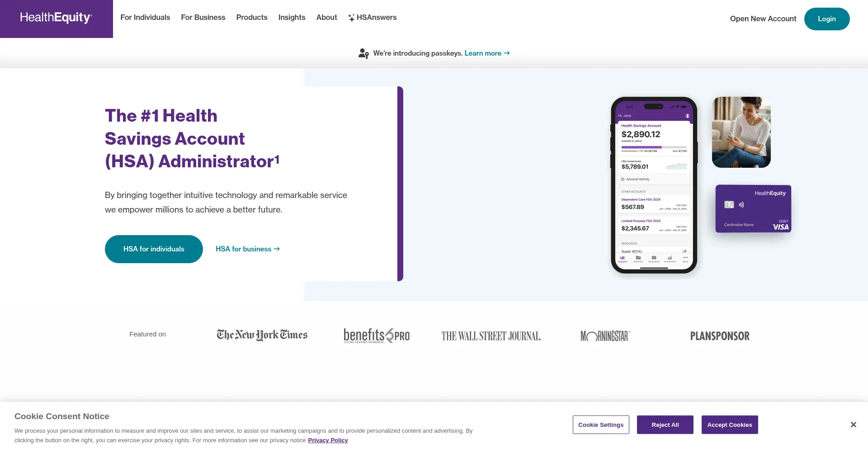Open the For Individuals menu
This screenshot has width=868, height=449.
[x=145, y=18]
